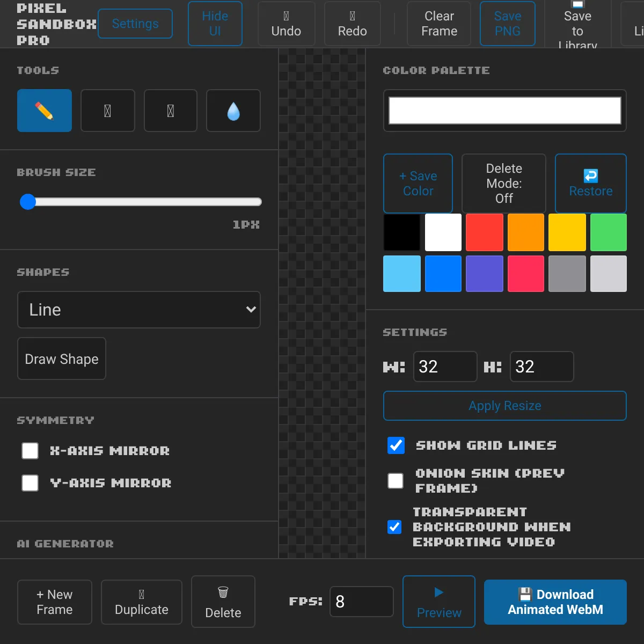Enable X-Axis Mirror symmetry

(30, 451)
